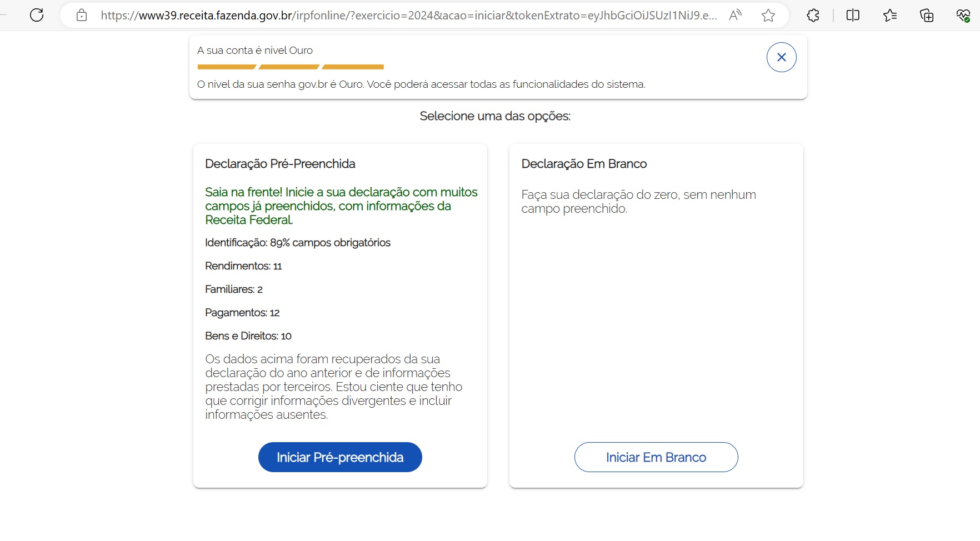Add page to favorites star icon
This screenshot has height=541, width=980.
click(768, 16)
